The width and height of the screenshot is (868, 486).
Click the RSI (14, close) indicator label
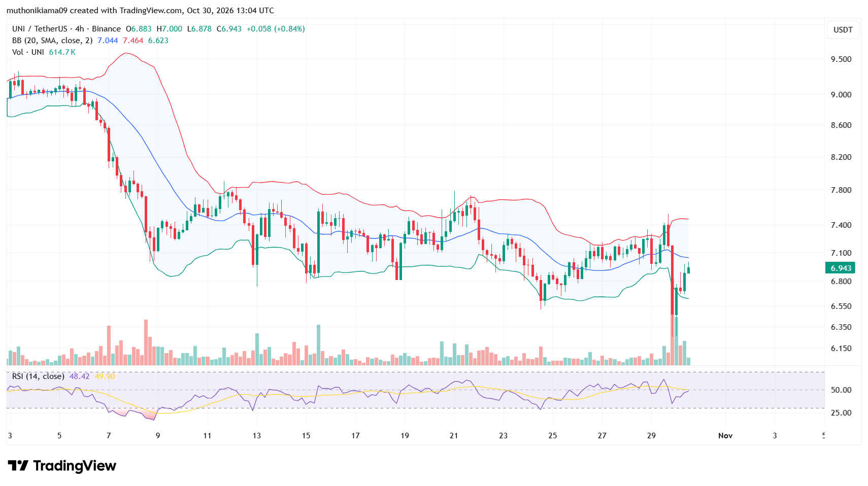(38, 376)
